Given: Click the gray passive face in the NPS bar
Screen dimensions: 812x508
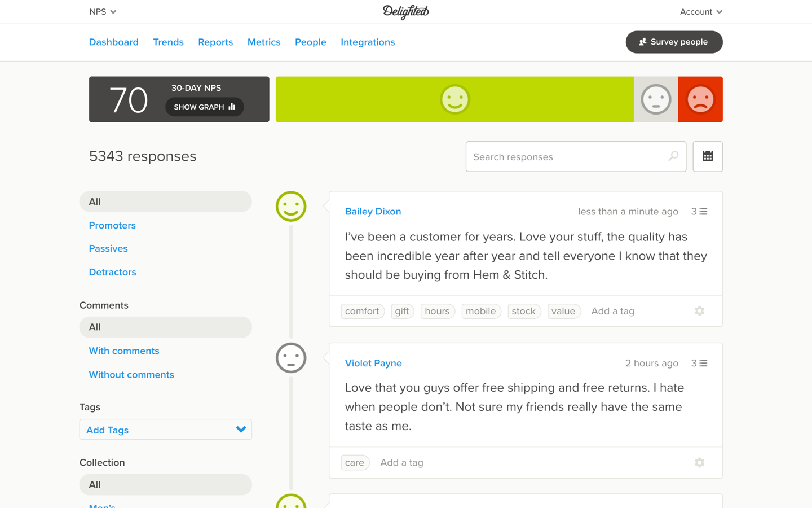Looking at the screenshot, I should (x=656, y=99).
